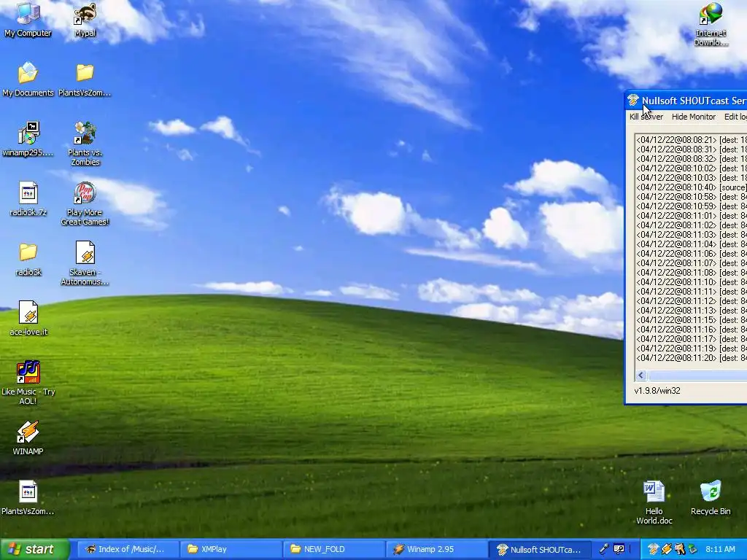Click the log scrollbar's left arrow
This screenshot has width=747, height=560.
tap(640, 376)
